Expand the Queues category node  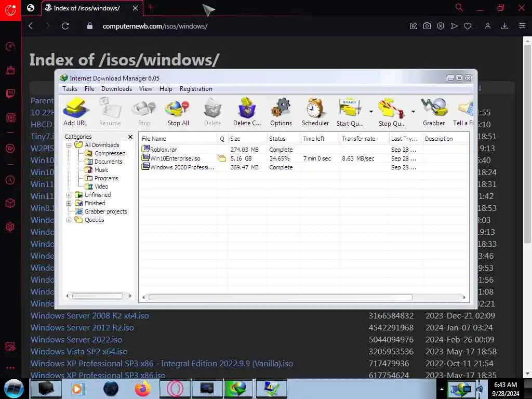point(69,220)
